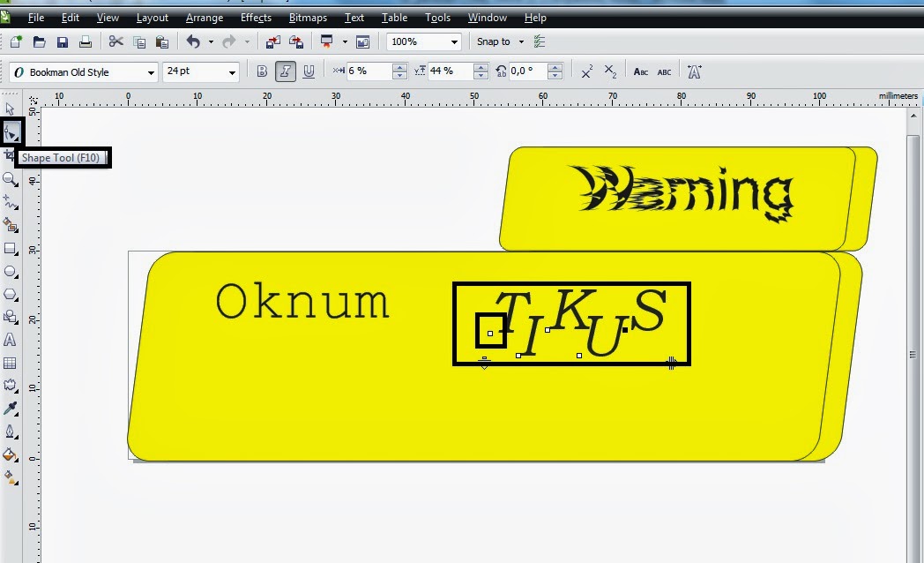
Task: Select the Freehand tool
Action: tap(10, 202)
